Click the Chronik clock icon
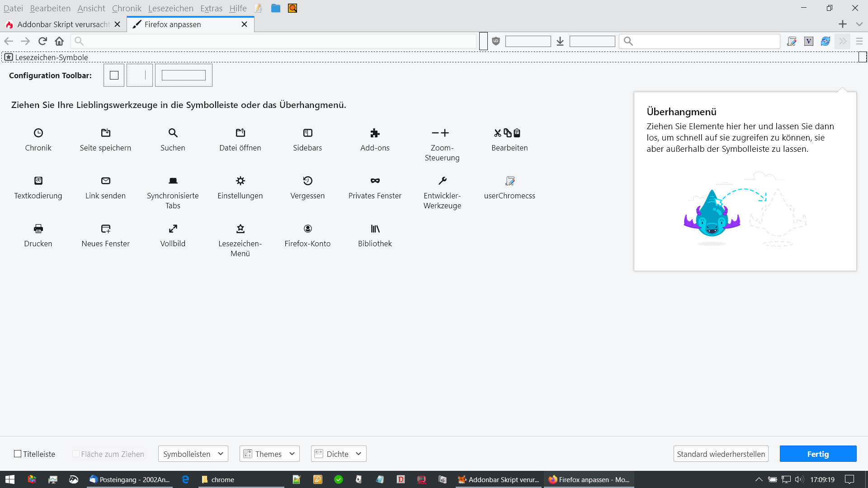Screen dimensions: 868x488 click(38, 133)
